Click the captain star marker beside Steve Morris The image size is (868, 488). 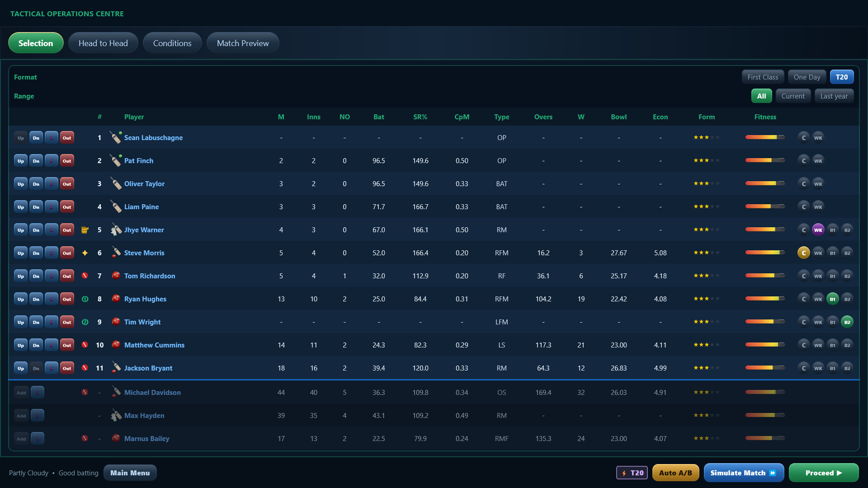(x=85, y=253)
